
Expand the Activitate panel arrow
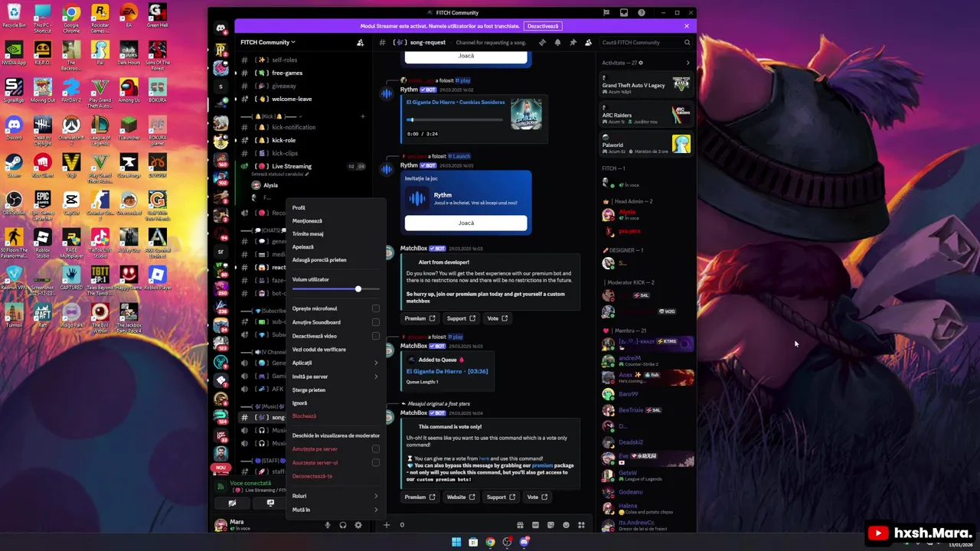pyautogui.click(x=687, y=63)
